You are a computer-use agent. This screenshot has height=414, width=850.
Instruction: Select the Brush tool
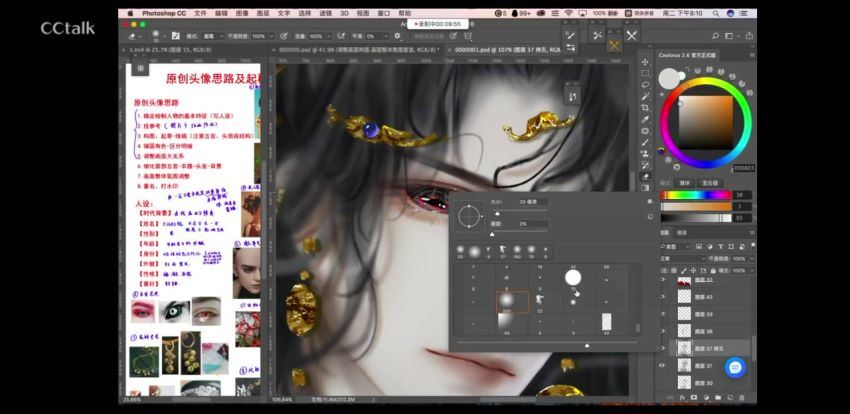tap(645, 142)
